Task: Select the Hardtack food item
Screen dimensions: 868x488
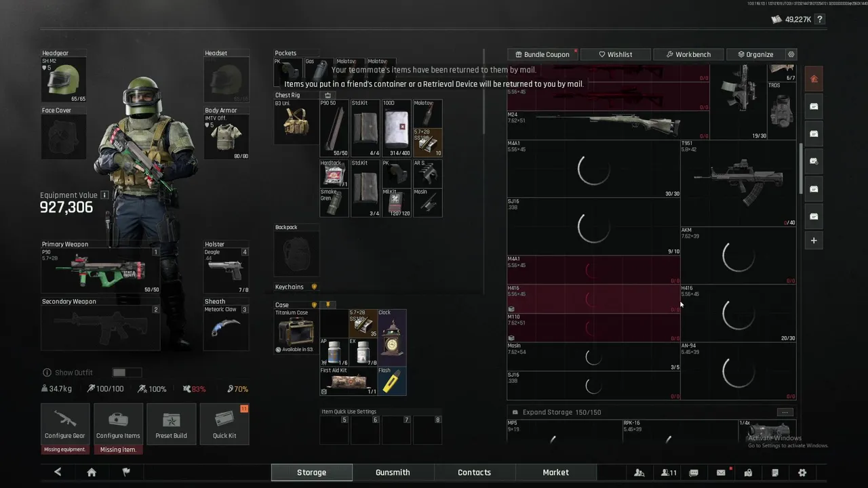Action: point(334,174)
